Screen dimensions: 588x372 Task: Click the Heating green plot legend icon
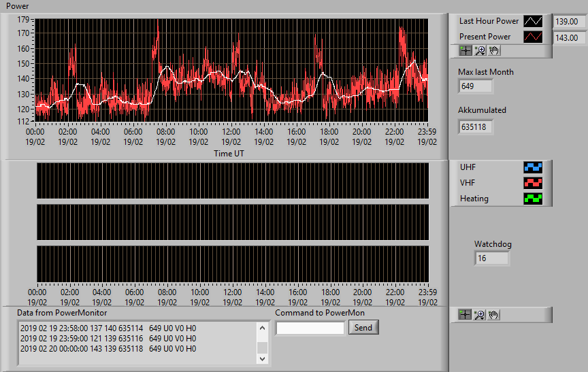533,199
